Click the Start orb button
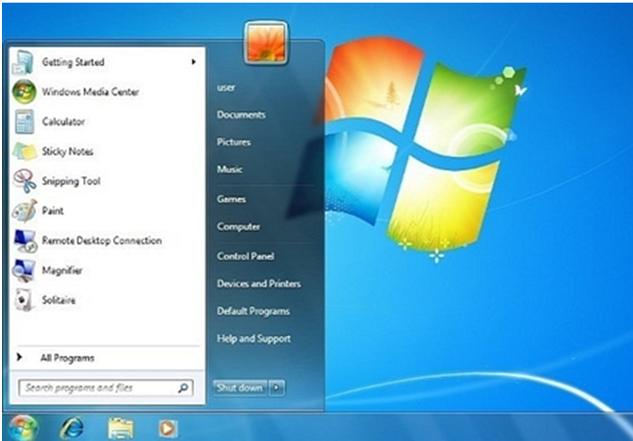The image size is (633, 441). coord(23,428)
